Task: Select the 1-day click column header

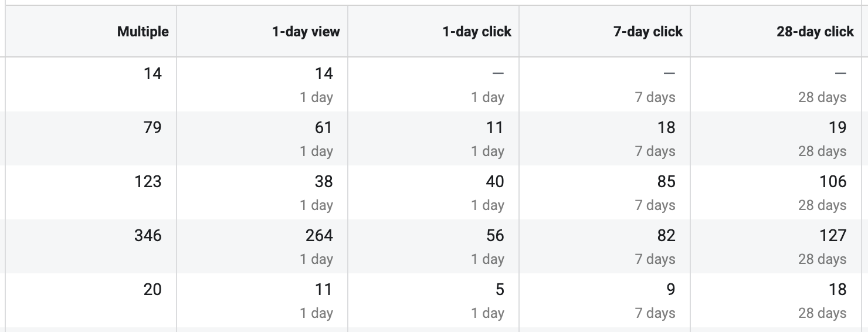Action: pyautogui.click(x=477, y=32)
